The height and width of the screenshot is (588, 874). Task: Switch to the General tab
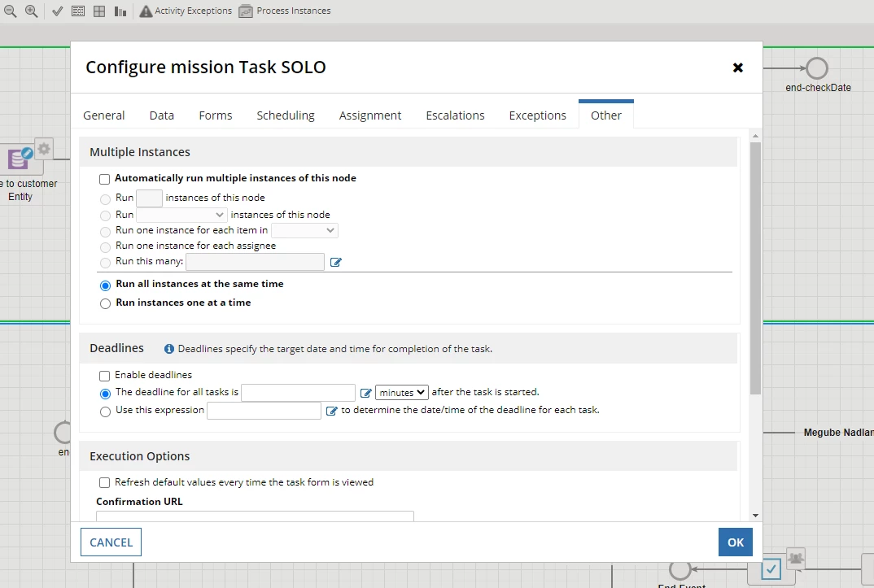point(103,115)
